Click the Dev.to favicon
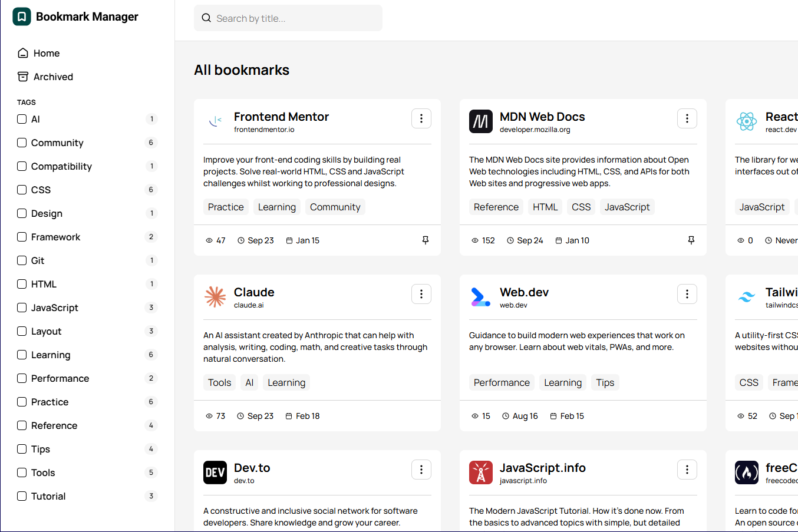The width and height of the screenshot is (798, 532). (215, 472)
